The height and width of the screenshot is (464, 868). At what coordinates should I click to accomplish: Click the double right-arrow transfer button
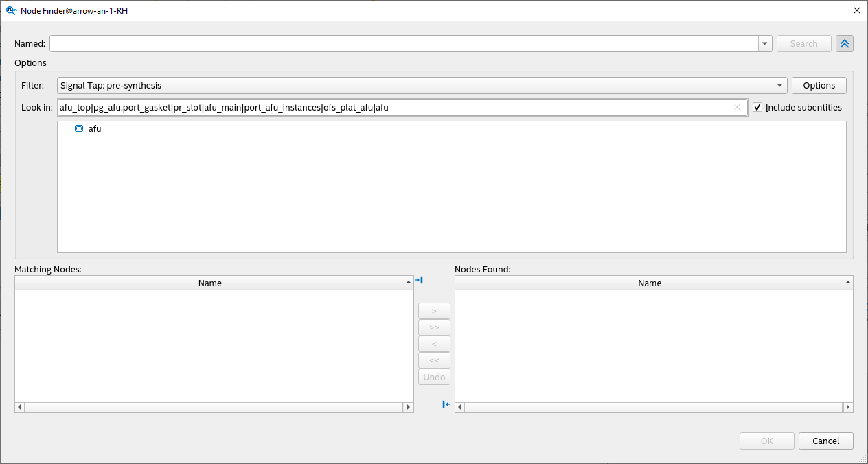(x=434, y=327)
